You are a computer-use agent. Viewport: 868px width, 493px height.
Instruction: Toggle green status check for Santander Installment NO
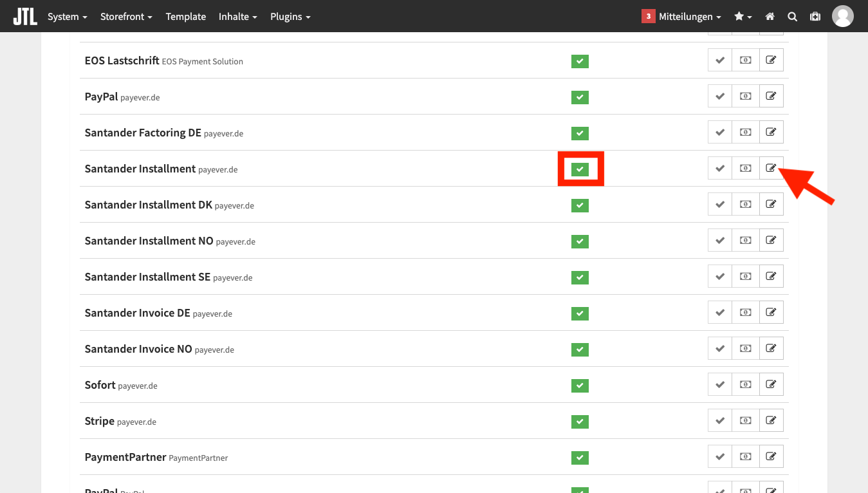pyautogui.click(x=580, y=241)
